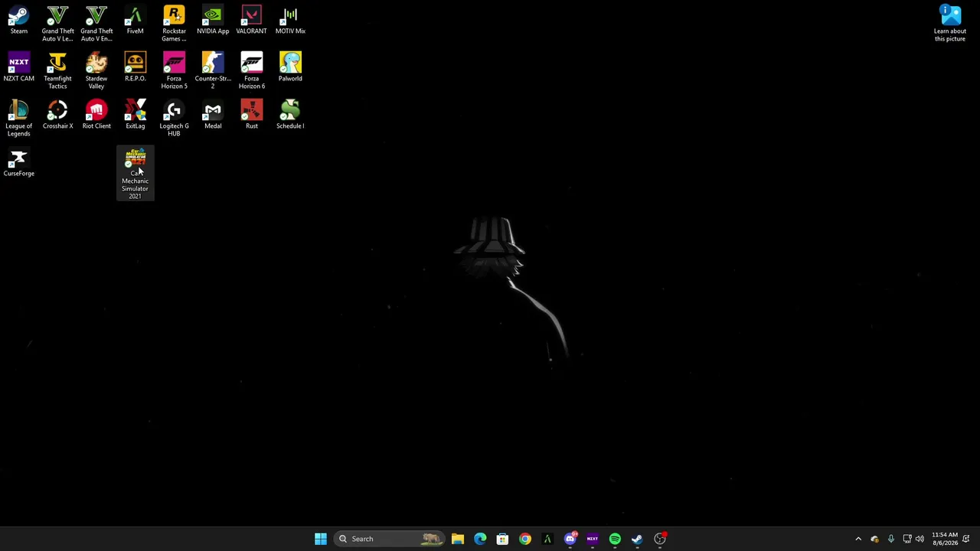Select the Logitech G HUB icon

(x=174, y=119)
